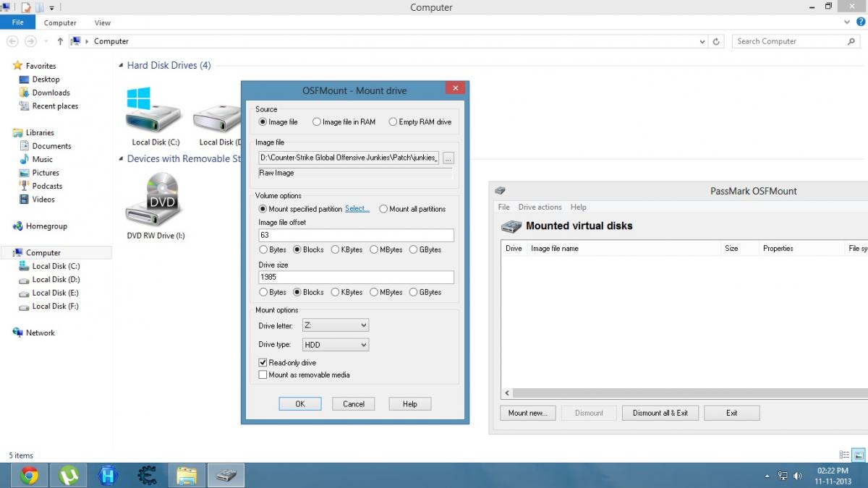Click Mount new... button
Screen dimensions: 868x488
[x=527, y=413]
